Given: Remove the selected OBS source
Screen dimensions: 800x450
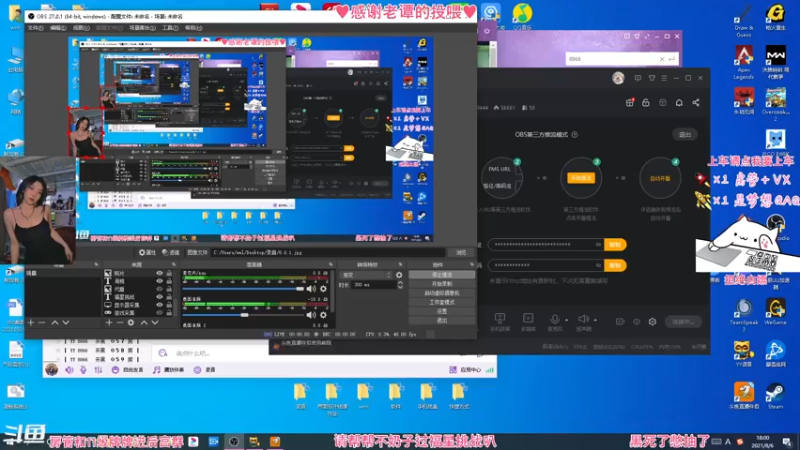Looking at the screenshot, I should click(x=119, y=322).
